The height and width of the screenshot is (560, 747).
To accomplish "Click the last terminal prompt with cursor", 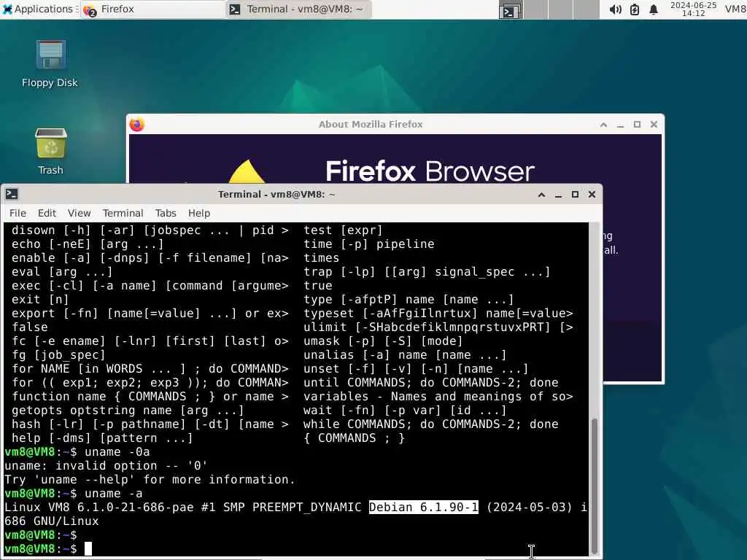I will click(x=48, y=548).
